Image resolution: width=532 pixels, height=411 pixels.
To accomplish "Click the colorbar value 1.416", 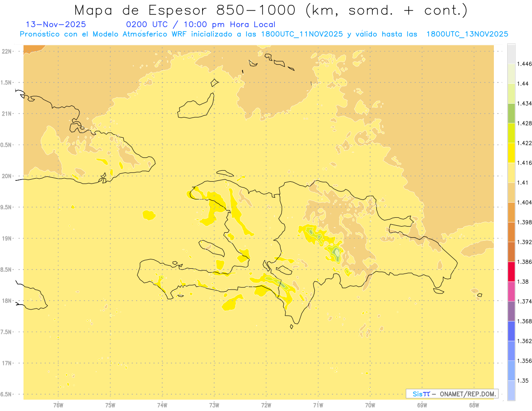I will coord(524,163).
